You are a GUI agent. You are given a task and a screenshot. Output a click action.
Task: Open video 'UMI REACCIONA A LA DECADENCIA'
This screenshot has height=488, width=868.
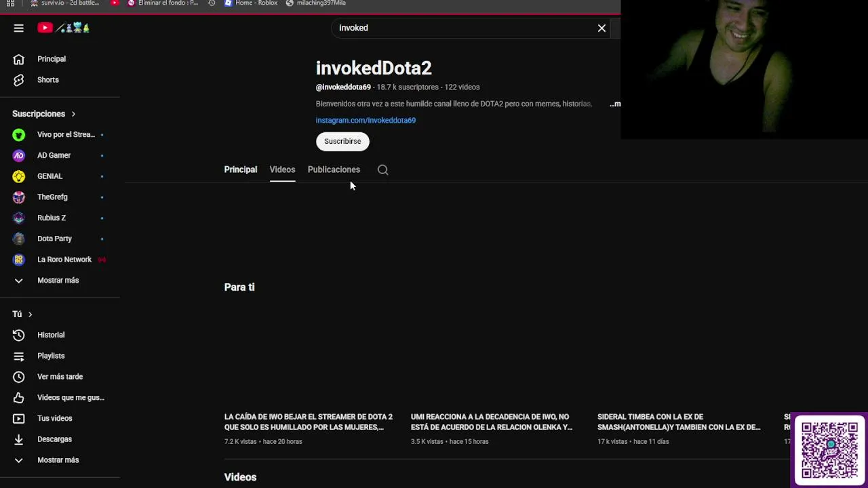pyautogui.click(x=492, y=422)
